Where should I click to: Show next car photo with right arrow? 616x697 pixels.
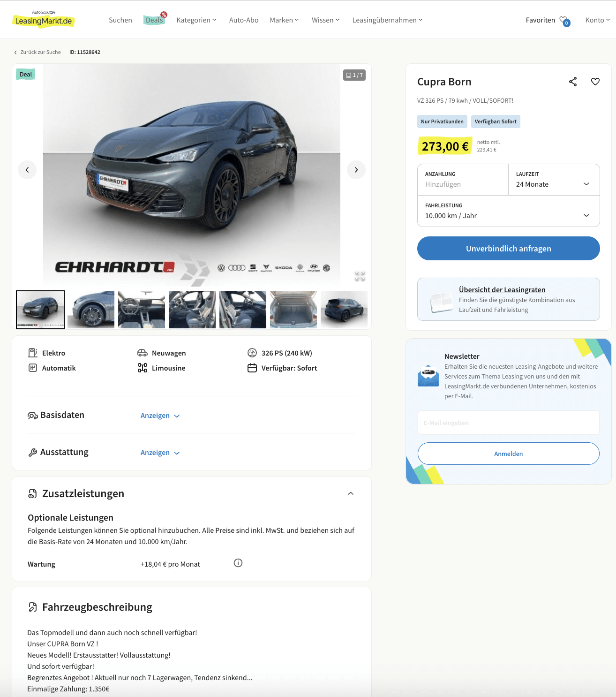[356, 170]
